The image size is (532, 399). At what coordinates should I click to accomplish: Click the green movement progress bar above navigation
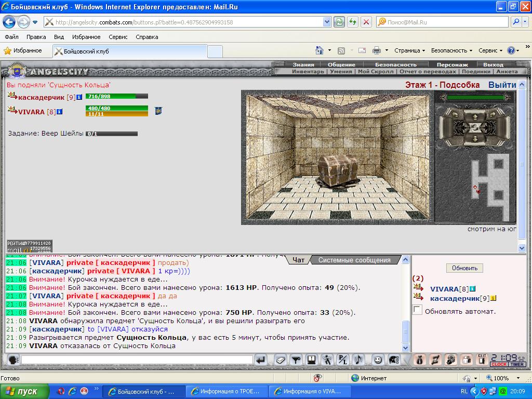[475, 97]
